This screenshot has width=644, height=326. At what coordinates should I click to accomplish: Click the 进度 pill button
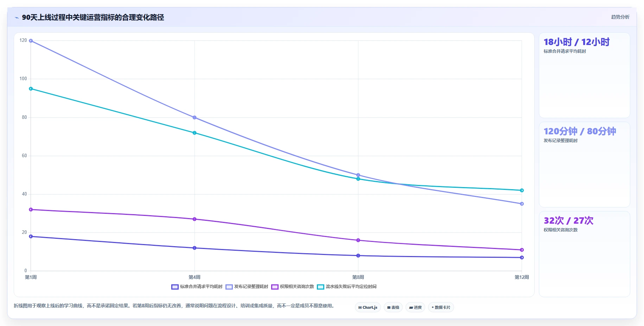pos(415,307)
